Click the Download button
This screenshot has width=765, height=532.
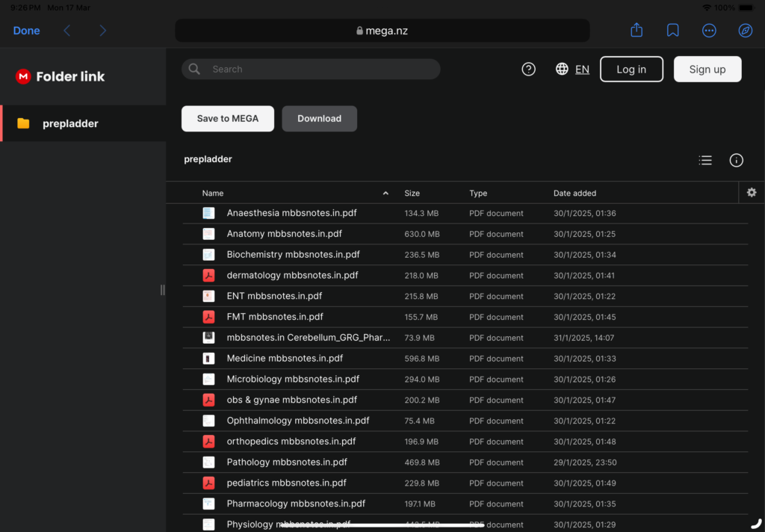coord(320,119)
